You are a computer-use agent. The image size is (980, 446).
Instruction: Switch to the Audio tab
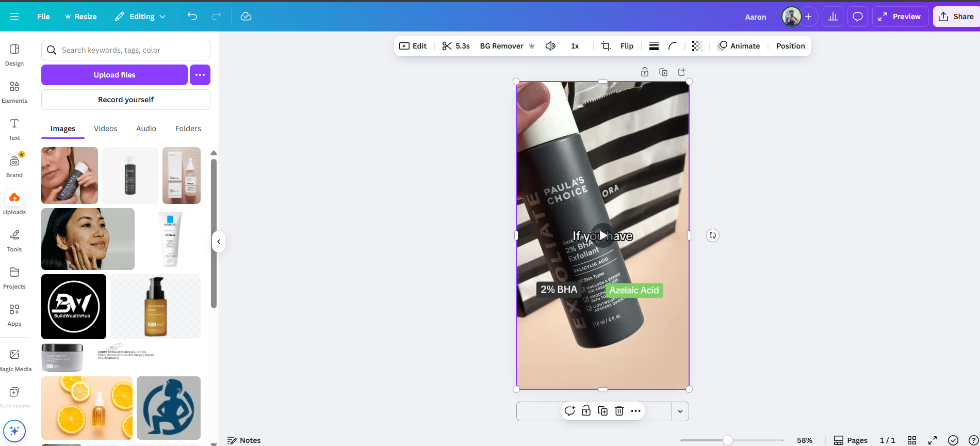146,129
